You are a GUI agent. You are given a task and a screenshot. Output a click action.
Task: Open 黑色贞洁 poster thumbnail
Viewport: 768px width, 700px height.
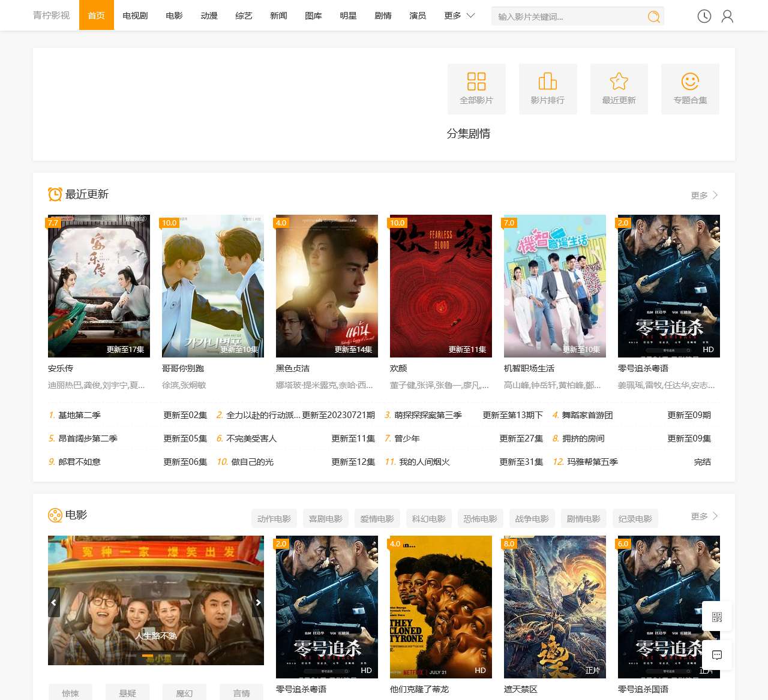[327, 286]
